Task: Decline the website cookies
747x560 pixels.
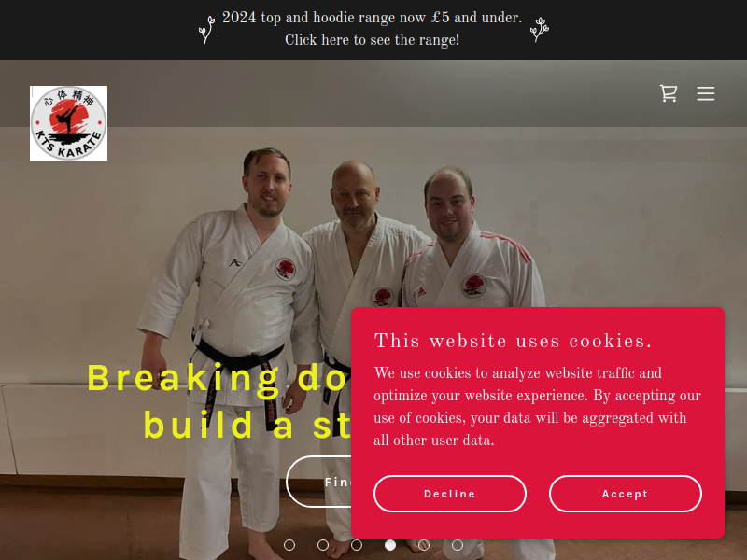Action: coord(450,494)
